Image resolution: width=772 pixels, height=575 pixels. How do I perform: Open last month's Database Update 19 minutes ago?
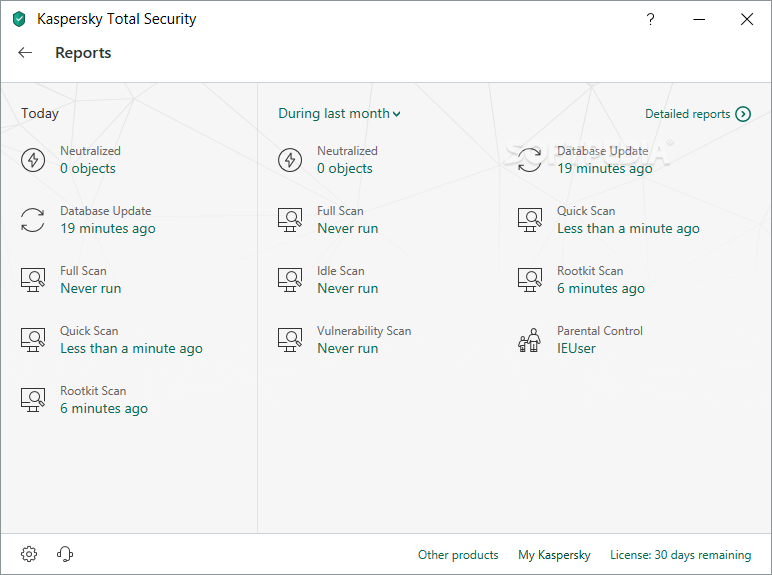pyautogui.click(x=605, y=168)
